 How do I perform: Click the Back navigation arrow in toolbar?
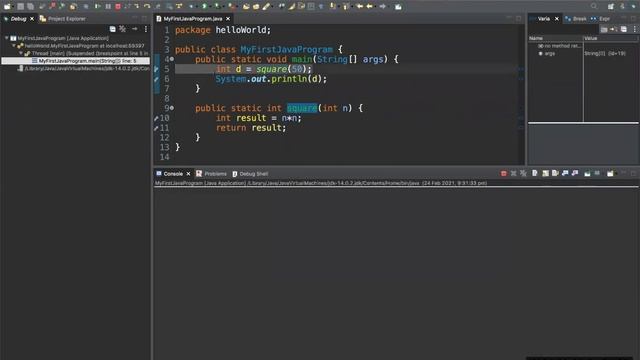pos(370,7)
